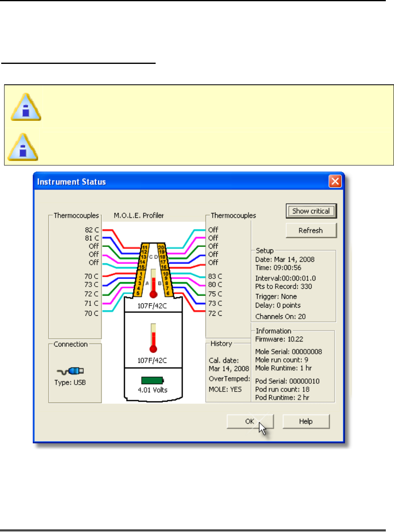394x532 pixels.
Task: Click the lower 107F/42C temperature readout
Action: pos(152,360)
